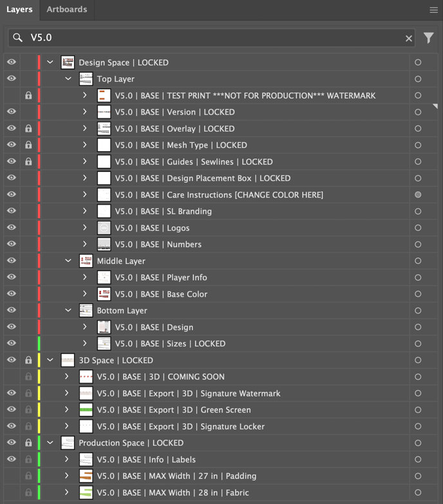
Task: Unlock the Overlay layer via lock icon
Action: (x=28, y=129)
